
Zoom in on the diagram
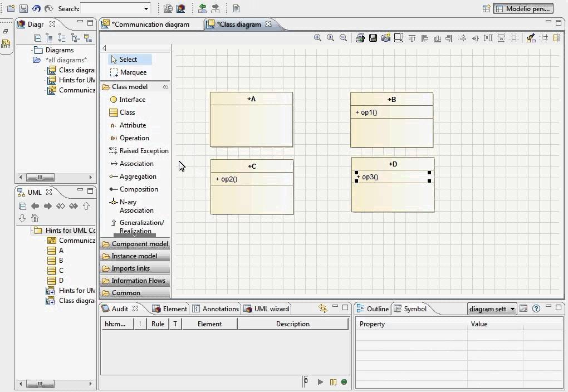pyautogui.click(x=317, y=38)
